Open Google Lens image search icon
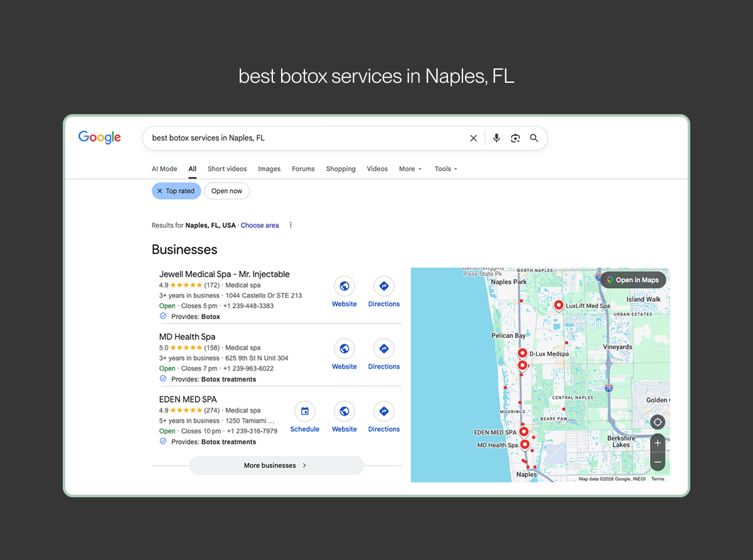This screenshot has height=560, width=753. [515, 138]
